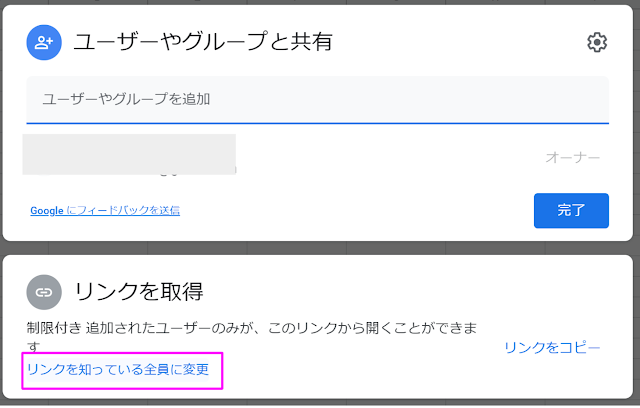Open Google にフィードバックを送信 link
Image resolution: width=640 pixels, height=408 pixels.
click(x=105, y=211)
